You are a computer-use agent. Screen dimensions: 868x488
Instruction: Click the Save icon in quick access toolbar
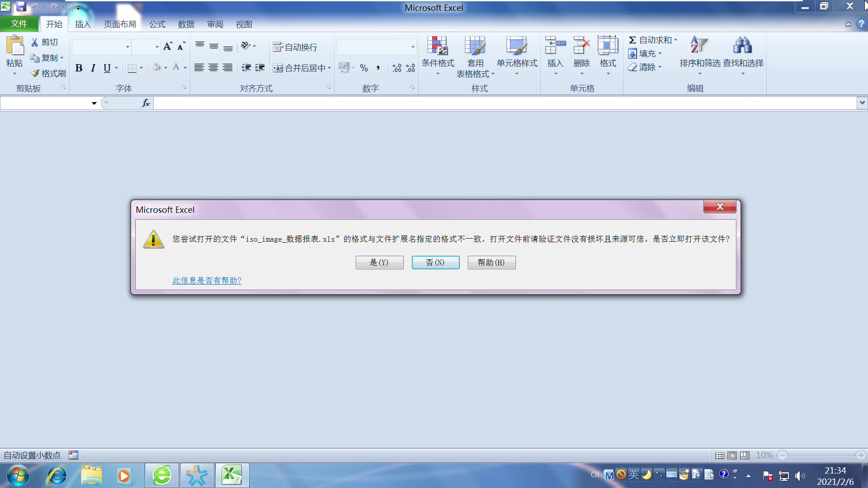pyautogui.click(x=21, y=7)
